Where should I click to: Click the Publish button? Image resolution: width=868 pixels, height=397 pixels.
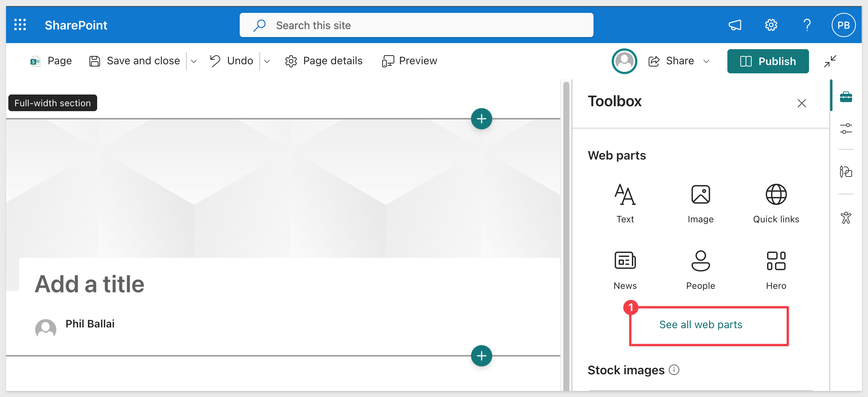(768, 61)
